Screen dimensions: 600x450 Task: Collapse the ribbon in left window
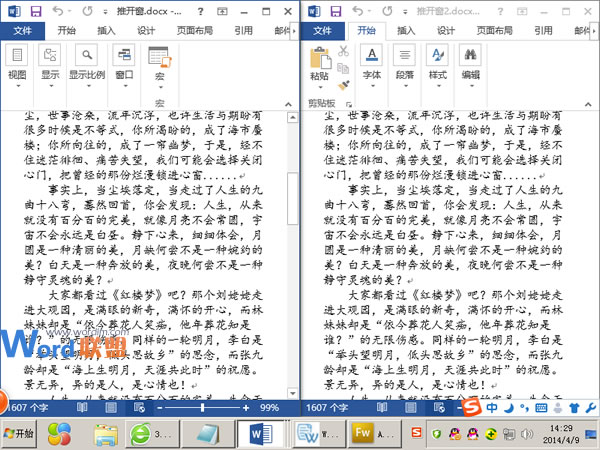point(288,104)
